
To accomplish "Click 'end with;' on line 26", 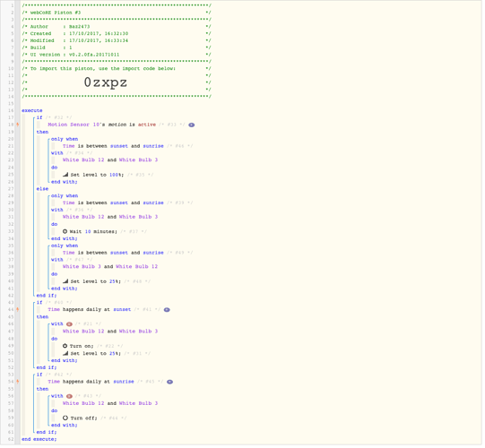I will tap(65, 183).
